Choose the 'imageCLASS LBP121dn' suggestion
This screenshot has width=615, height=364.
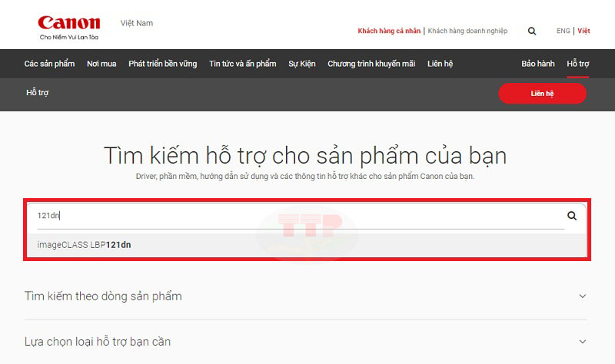coord(306,245)
